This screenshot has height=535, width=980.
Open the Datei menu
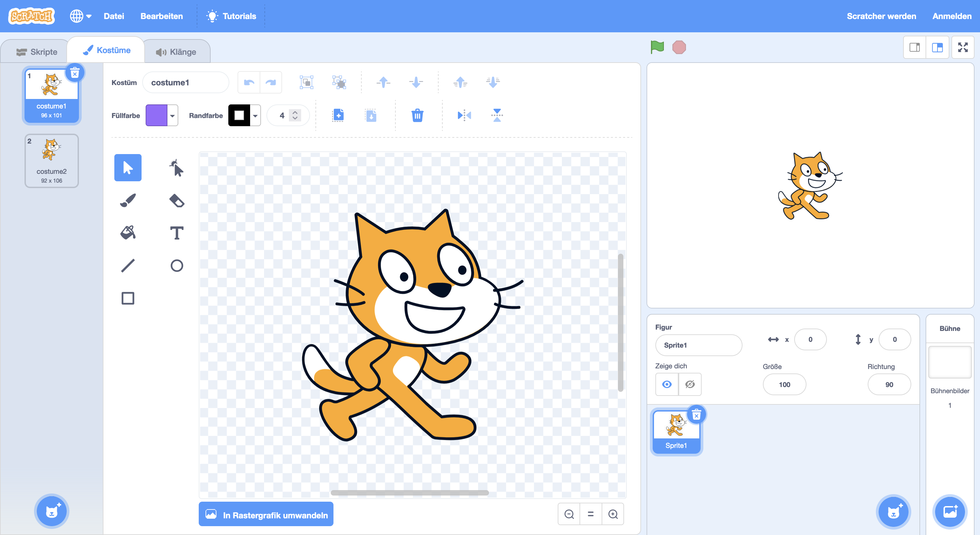click(x=114, y=16)
